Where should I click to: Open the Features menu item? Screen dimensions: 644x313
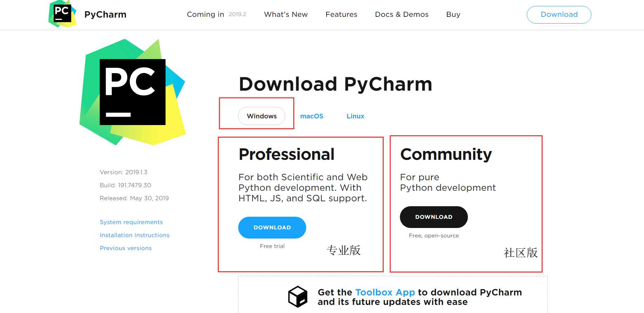pyautogui.click(x=341, y=14)
